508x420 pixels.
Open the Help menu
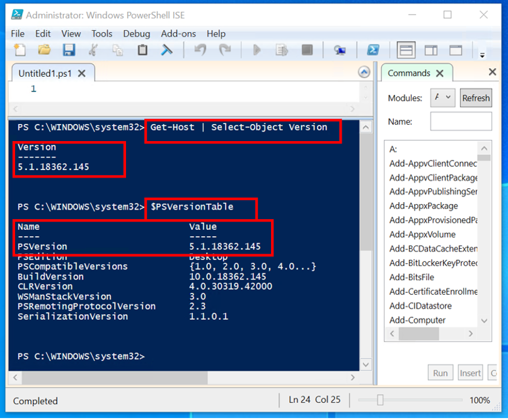(x=216, y=33)
